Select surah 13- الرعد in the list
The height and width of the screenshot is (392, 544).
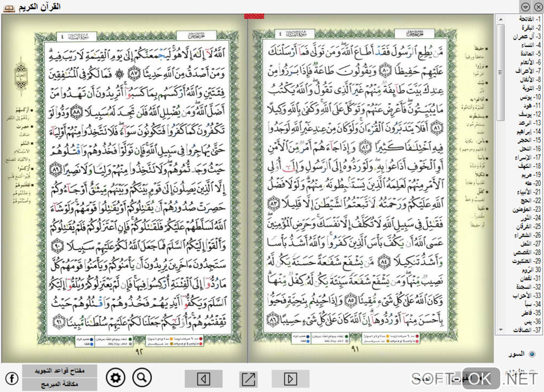point(530,123)
